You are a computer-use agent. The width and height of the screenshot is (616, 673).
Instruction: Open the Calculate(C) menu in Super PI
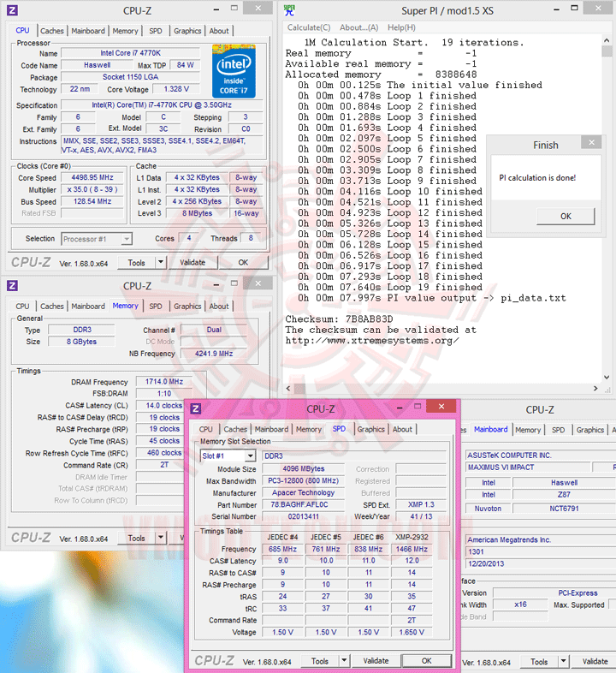coord(309,27)
